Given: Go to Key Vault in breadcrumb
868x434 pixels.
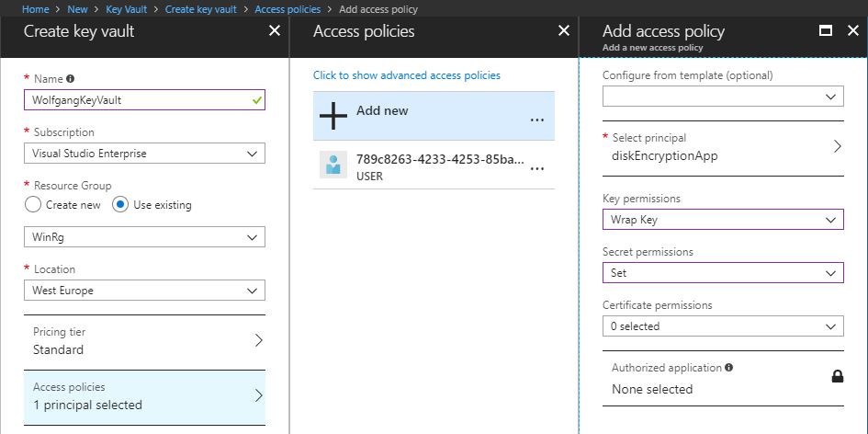Looking at the screenshot, I should 126,9.
